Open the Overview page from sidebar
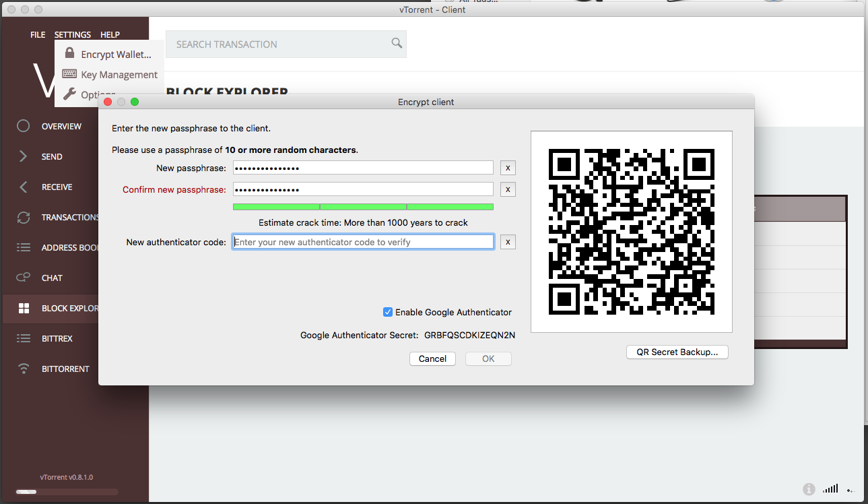This screenshot has height=504, width=868. [61, 126]
